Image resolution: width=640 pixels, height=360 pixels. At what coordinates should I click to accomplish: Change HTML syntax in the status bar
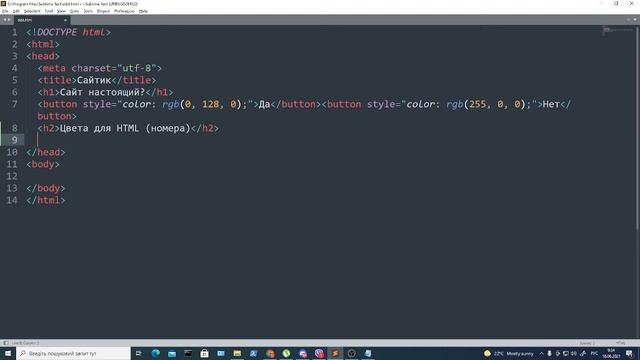620,343
